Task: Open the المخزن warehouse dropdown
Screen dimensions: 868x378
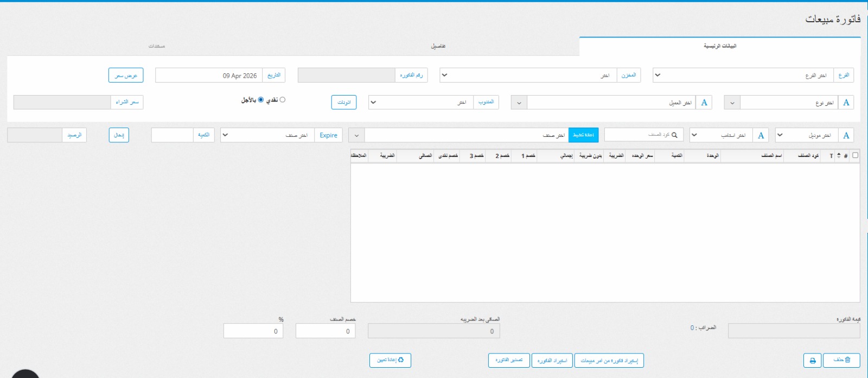Action: (528, 75)
